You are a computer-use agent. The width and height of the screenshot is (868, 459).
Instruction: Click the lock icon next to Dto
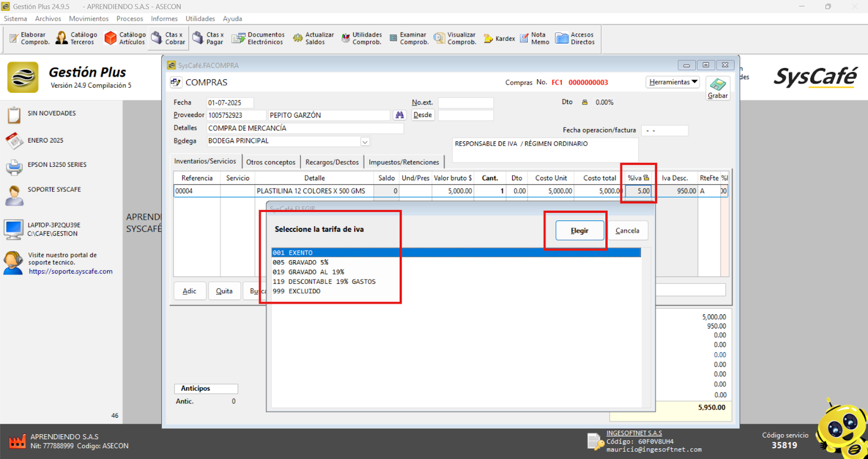(585, 102)
